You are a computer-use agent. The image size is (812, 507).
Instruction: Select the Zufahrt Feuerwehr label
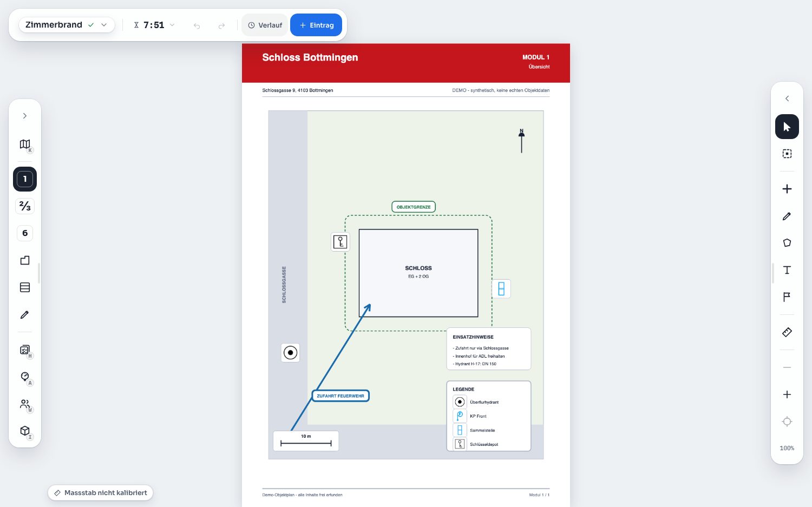(340, 396)
